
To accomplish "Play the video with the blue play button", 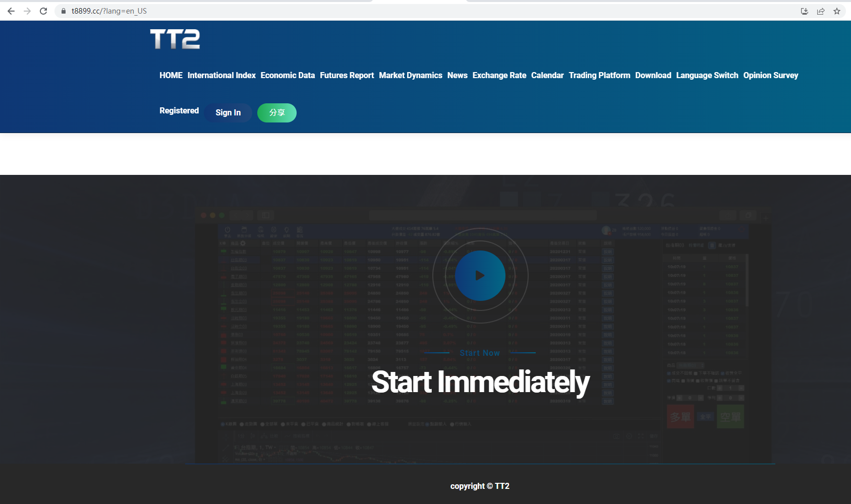I will coord(480,276).
